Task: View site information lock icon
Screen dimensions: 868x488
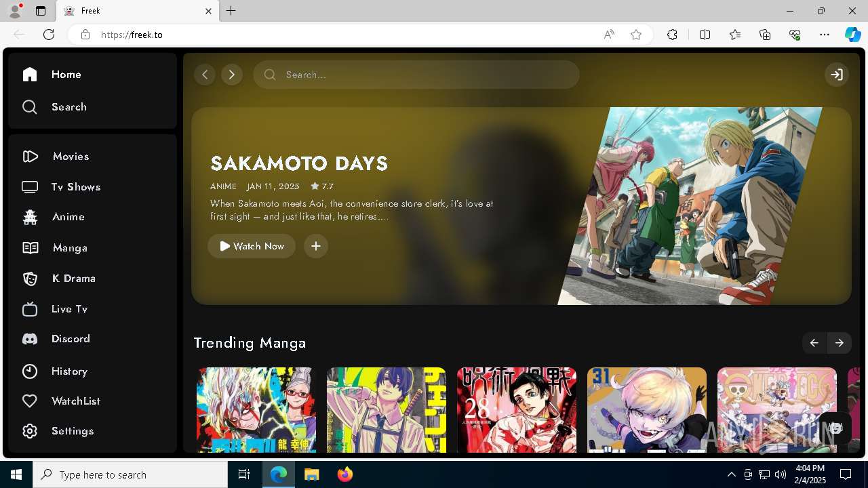Action: (85, 35)
